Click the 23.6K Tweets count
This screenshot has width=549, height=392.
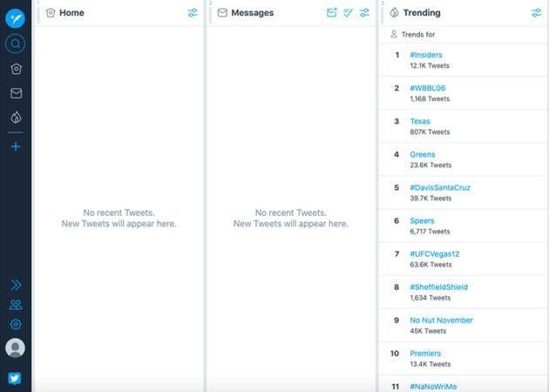point(430,166)
